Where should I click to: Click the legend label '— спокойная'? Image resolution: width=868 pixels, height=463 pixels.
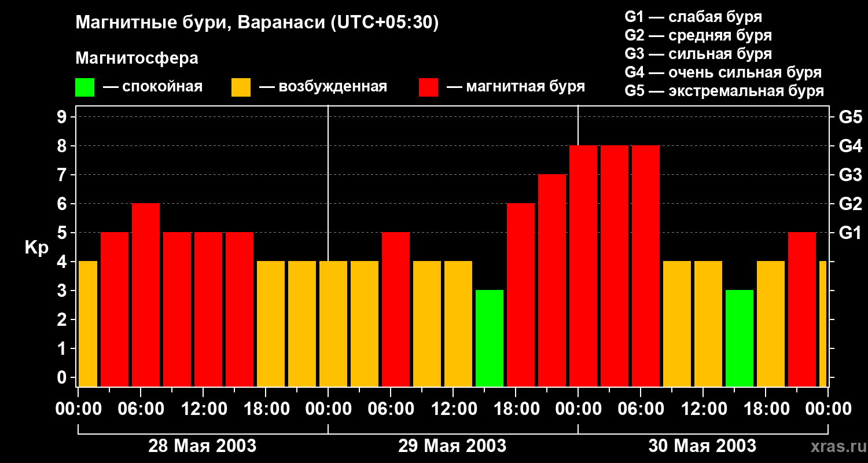click(x=153, y=87)
